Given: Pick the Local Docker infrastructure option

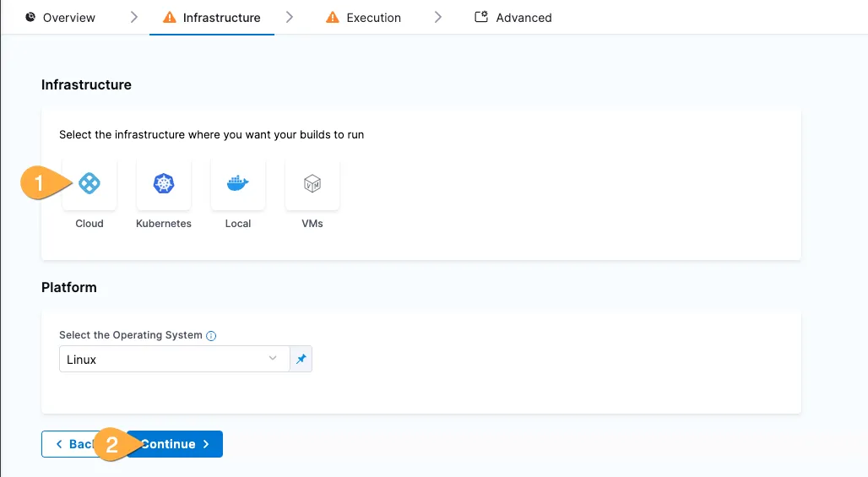Looking at the screenshot, I should click(x=238, y=183).
